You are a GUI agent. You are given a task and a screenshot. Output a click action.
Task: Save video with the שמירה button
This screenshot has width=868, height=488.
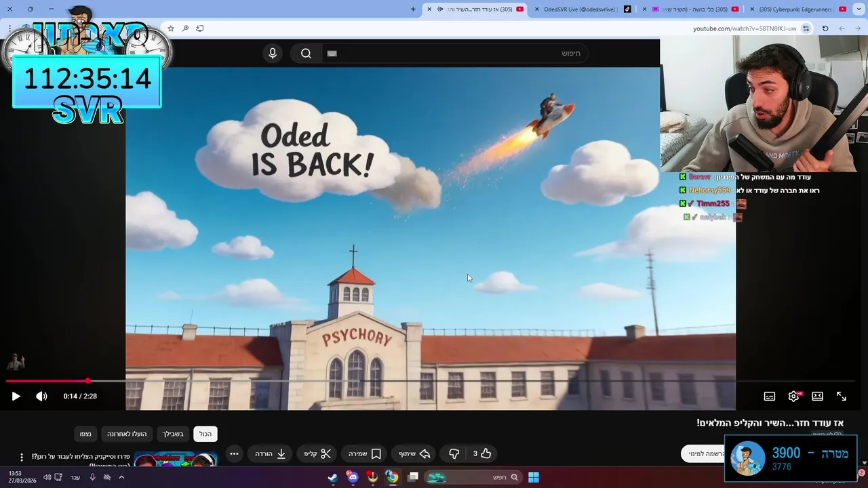point(365,453)
